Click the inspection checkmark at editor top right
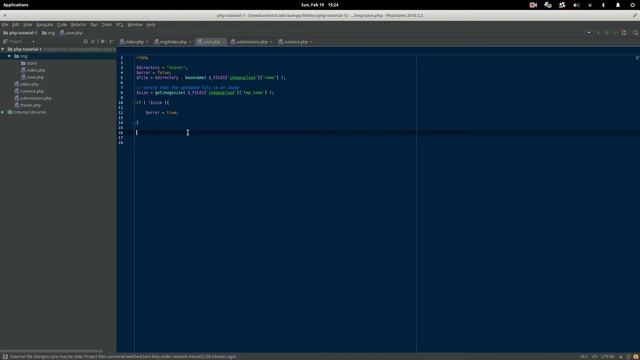The width and height of the screenshot is (640, 360). 637,58
